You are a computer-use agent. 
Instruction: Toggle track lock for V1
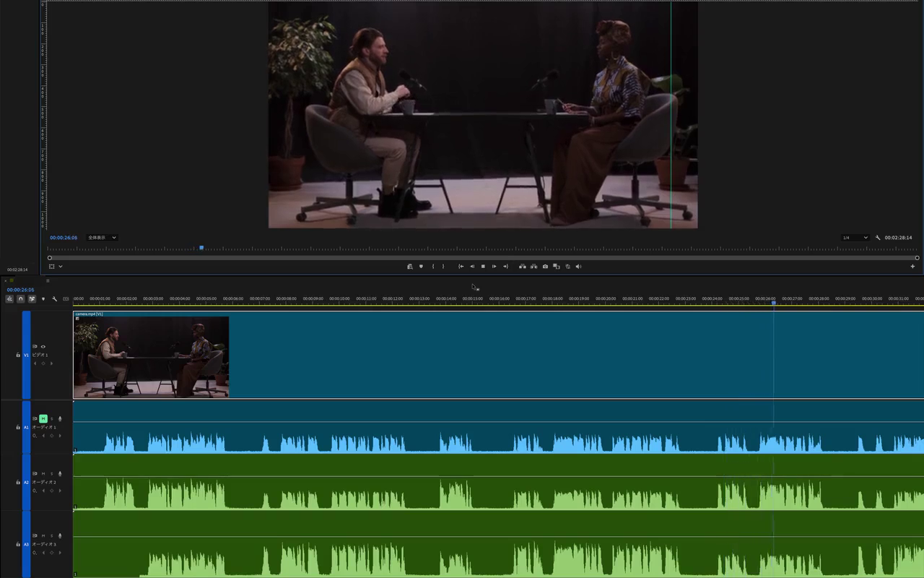18,355
